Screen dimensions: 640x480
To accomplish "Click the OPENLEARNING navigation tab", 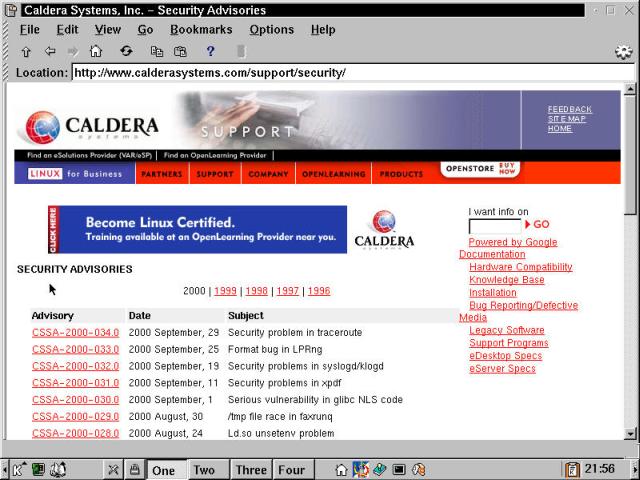I will (333, 174).
